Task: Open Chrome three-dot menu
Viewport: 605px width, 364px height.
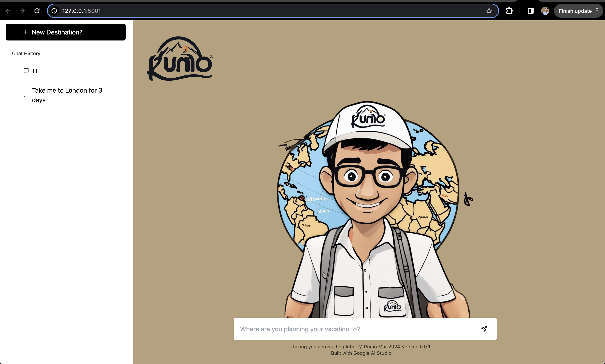Action: 597,11
